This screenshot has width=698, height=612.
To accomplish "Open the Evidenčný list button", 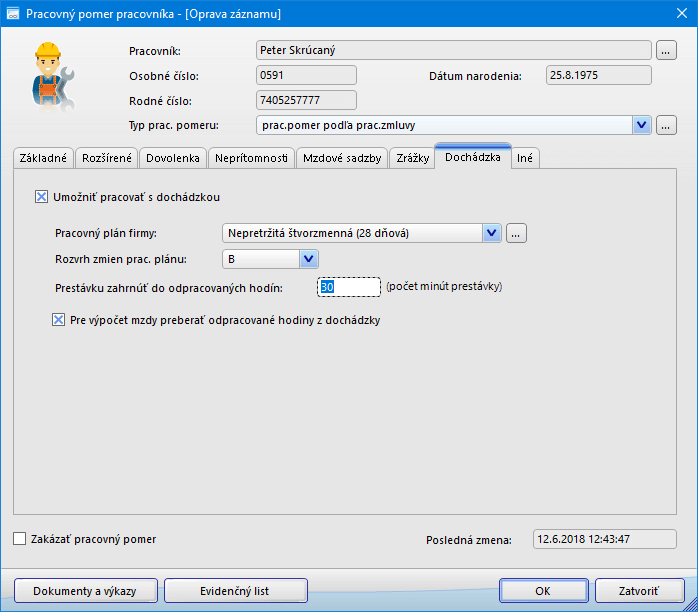I will (235, 591).
